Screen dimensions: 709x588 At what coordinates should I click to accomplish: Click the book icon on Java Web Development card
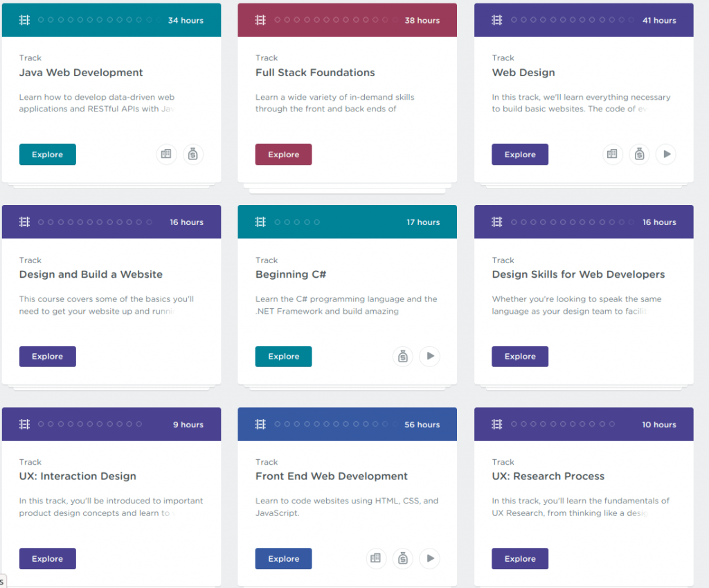coord(166,154)
